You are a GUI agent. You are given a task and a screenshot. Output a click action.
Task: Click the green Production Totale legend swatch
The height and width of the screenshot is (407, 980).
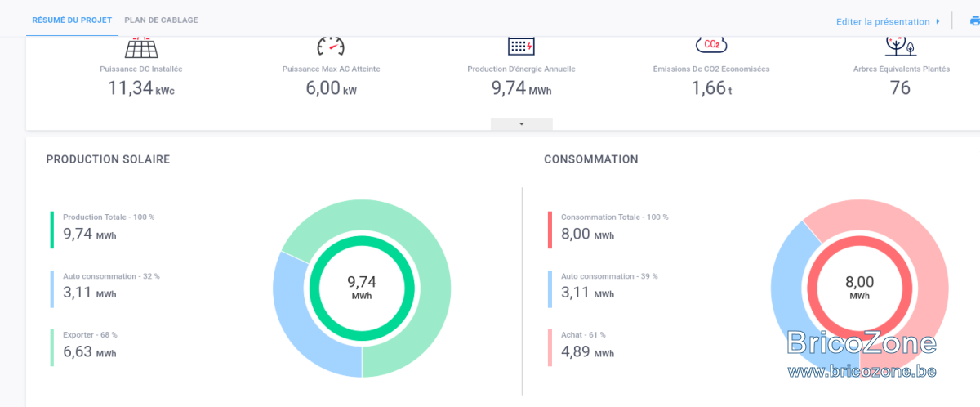tap(52, 230)
